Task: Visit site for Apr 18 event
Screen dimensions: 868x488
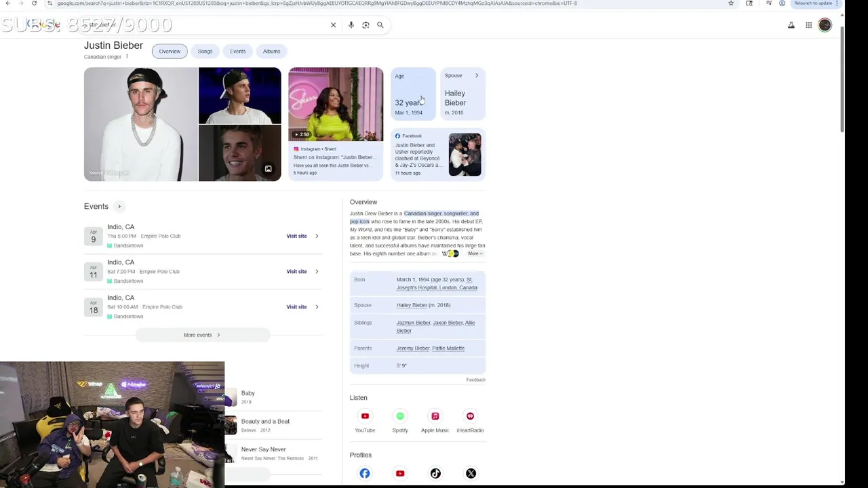Action: pos(296,306)
